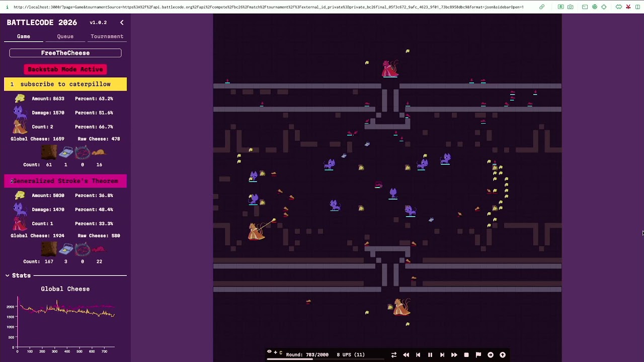Open the puzzle-piece extensions icon
Viewport: 644px width, 362px height.
(x=618, y=7)
